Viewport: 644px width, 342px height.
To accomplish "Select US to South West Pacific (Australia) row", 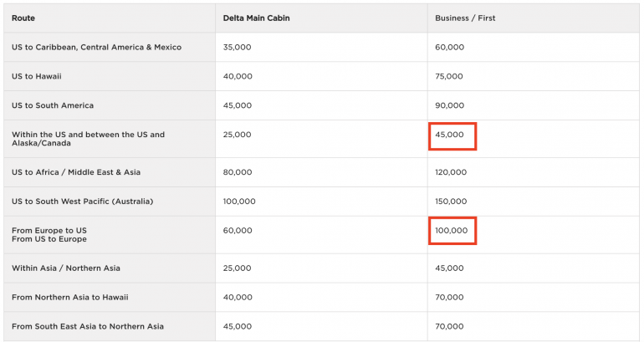I will tap(83, 202).
